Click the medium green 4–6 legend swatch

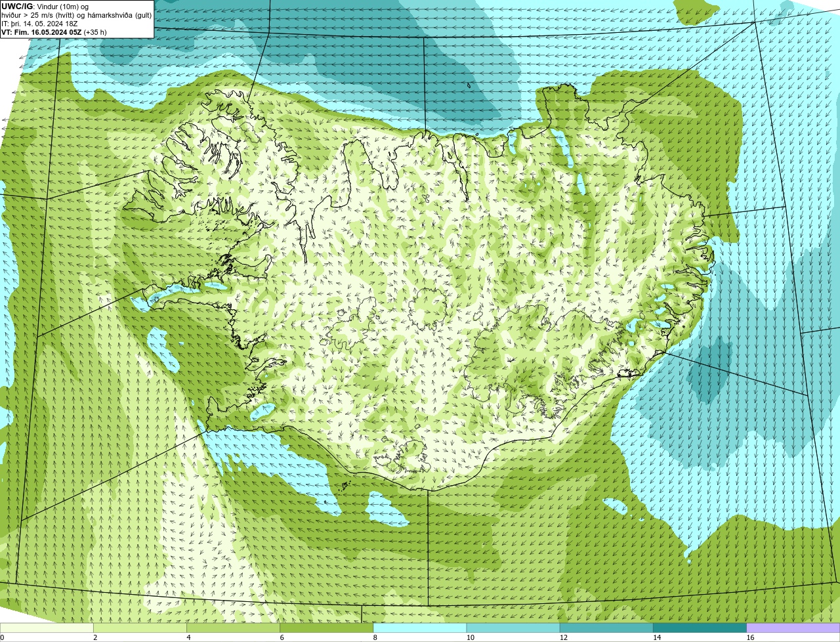(x=233, y=628)
